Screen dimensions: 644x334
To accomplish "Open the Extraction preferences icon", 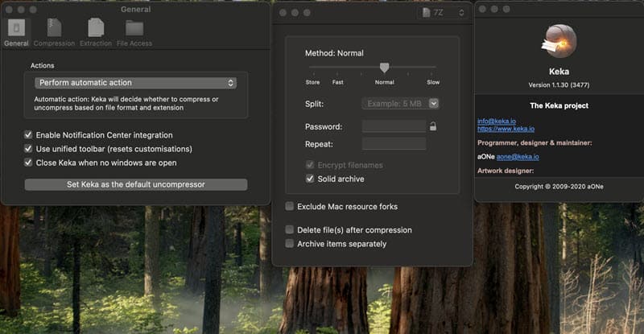I will (x=95, y=31).
